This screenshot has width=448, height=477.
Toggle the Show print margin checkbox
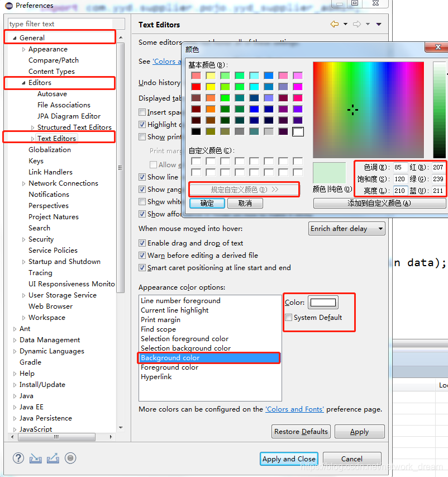[142, 137]
